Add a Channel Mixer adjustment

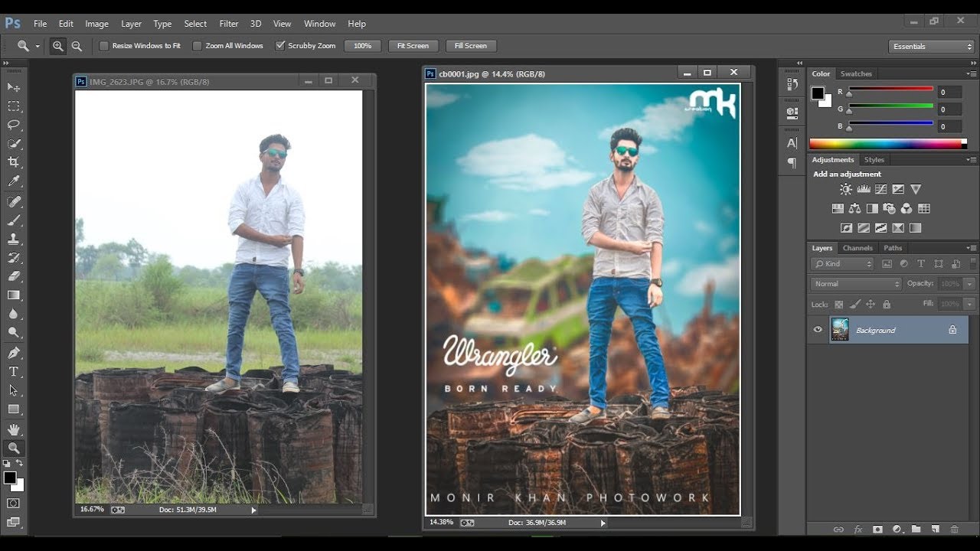(x=906, y=208)
